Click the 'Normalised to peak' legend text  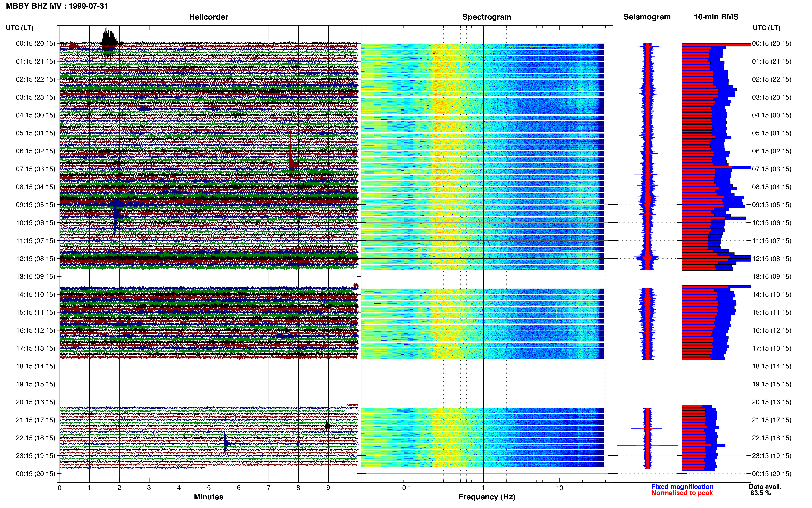[682, 493]
